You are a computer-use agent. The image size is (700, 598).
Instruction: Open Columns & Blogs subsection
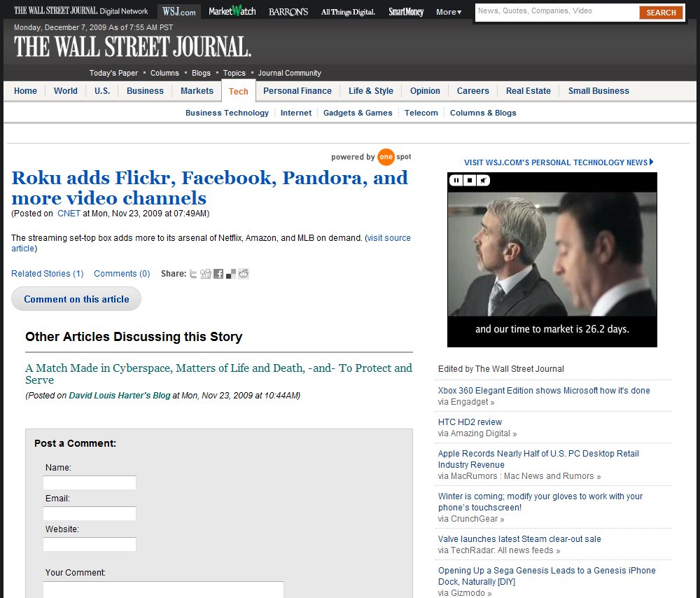click(x=483, y=113)
